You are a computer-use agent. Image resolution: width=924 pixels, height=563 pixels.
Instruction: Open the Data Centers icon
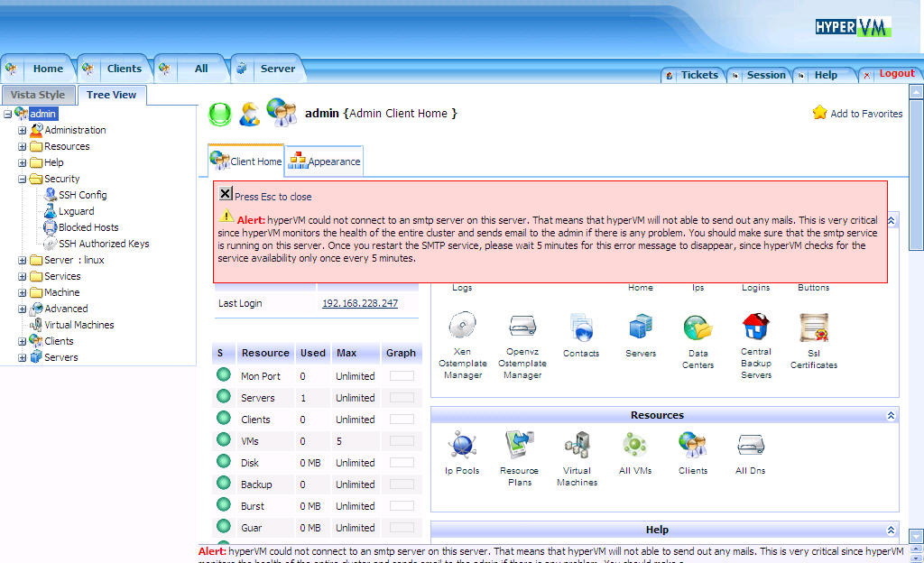point(698,328)
